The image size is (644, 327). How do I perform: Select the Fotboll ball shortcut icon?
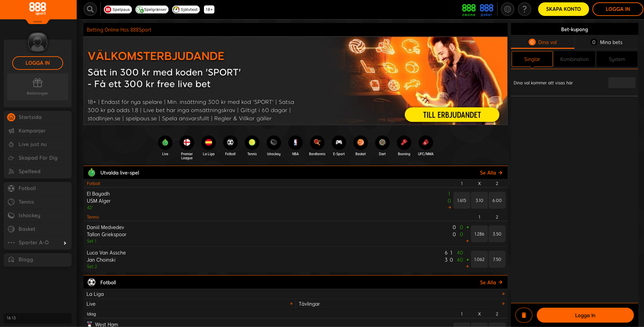[230, 143]
